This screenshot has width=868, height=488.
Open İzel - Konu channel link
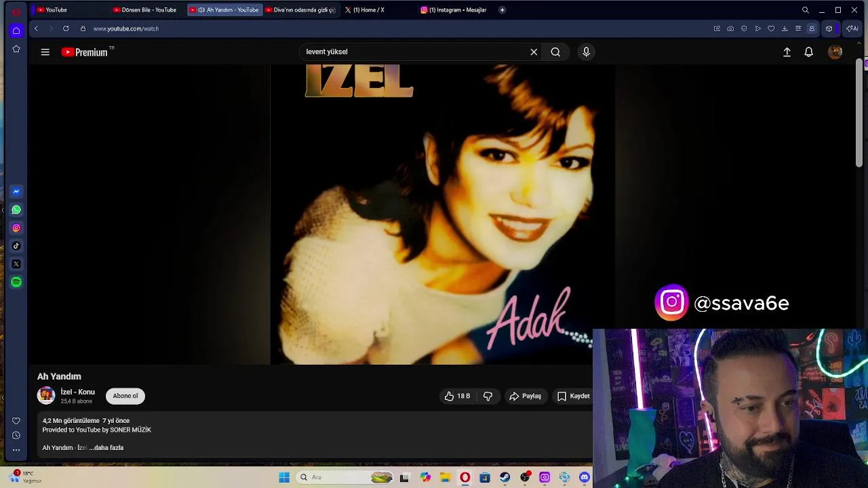tap(78, 392)
